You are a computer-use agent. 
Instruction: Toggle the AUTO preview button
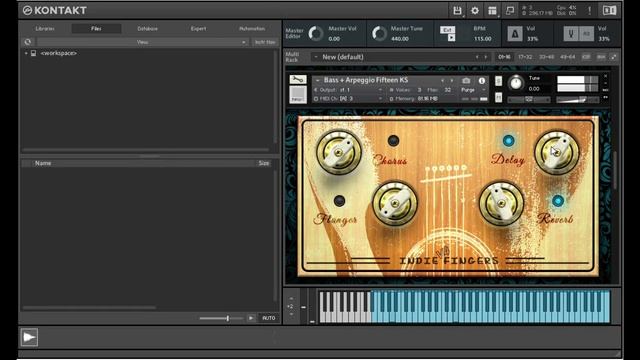click(269, 318)
